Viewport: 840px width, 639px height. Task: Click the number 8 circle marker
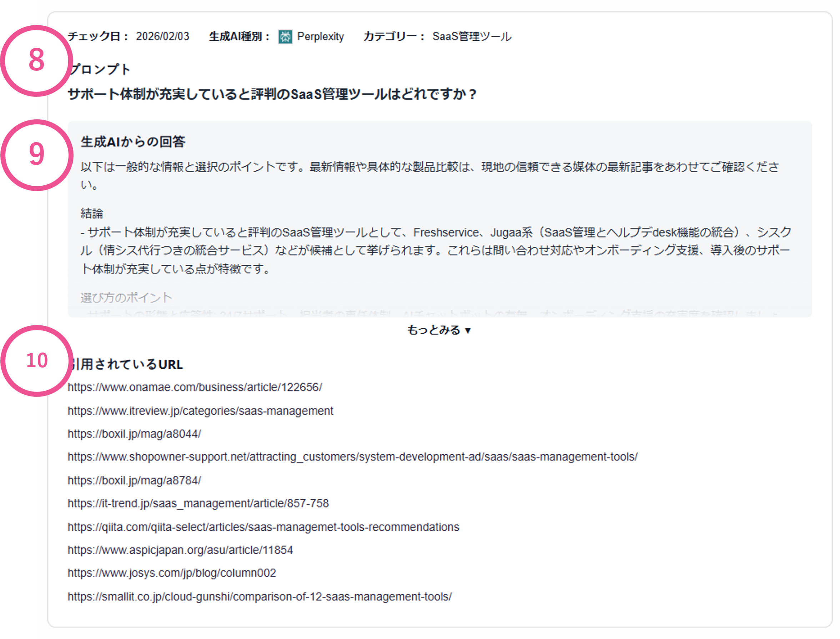(36, 60)
